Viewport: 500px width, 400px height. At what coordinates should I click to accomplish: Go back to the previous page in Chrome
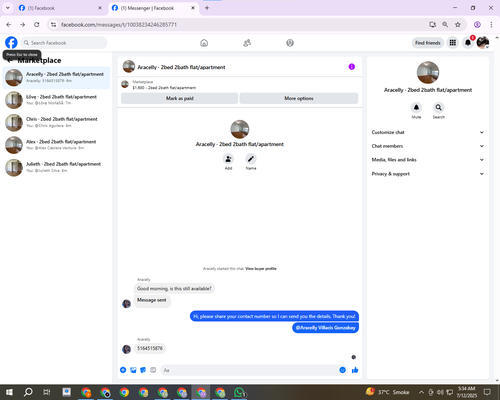click(9, 24)
